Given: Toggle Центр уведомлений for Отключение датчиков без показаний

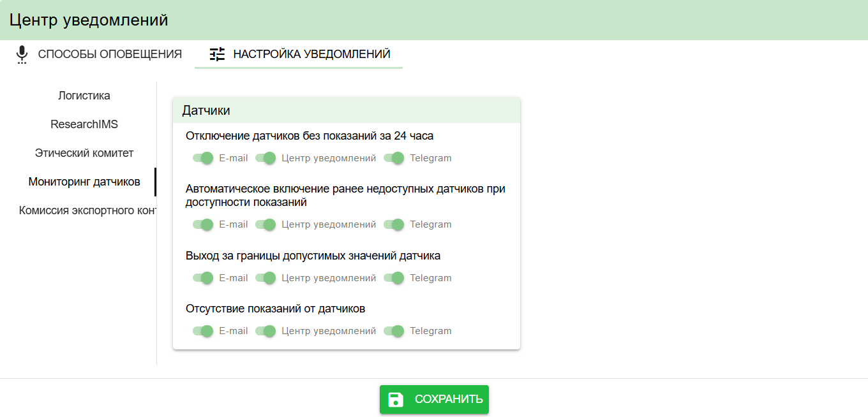Looking at the screenshot, I should 266,158.
